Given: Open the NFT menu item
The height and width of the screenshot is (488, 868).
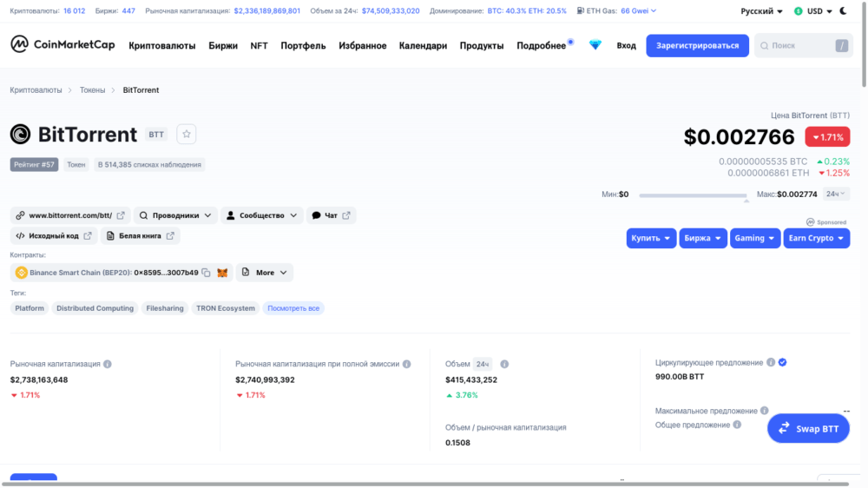Looking at the screenshot, I should (x=259, y=45).
